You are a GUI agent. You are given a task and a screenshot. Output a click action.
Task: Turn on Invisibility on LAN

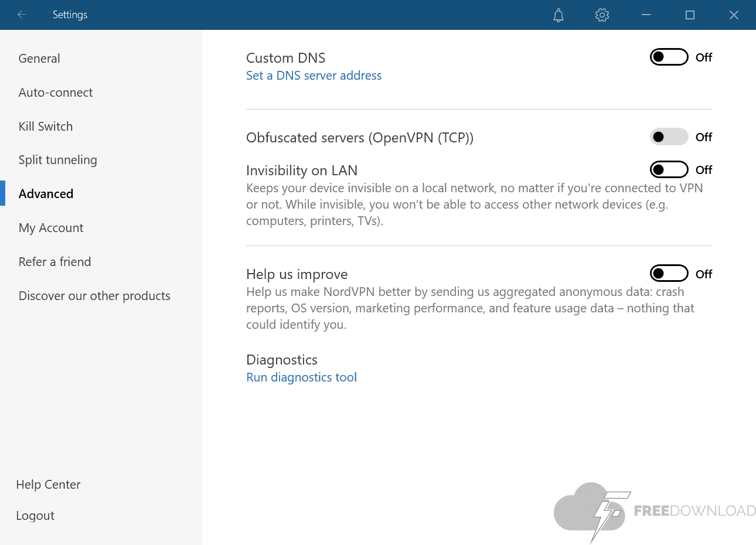pyautogui.click(x=669, y=170)
